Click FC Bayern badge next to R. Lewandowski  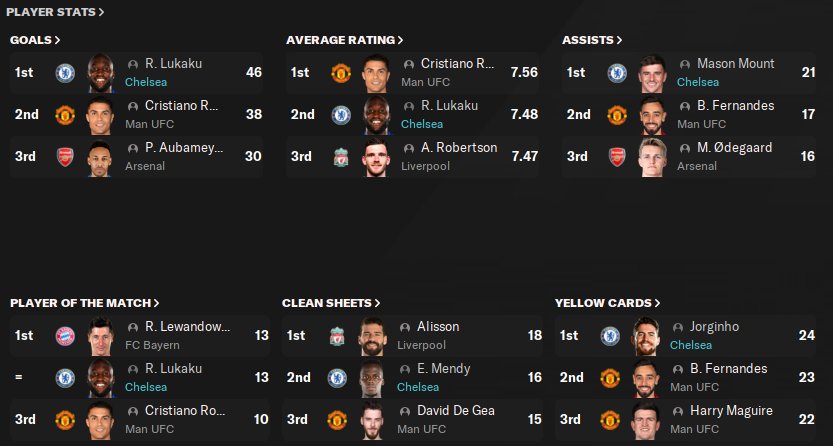(65, 335)
